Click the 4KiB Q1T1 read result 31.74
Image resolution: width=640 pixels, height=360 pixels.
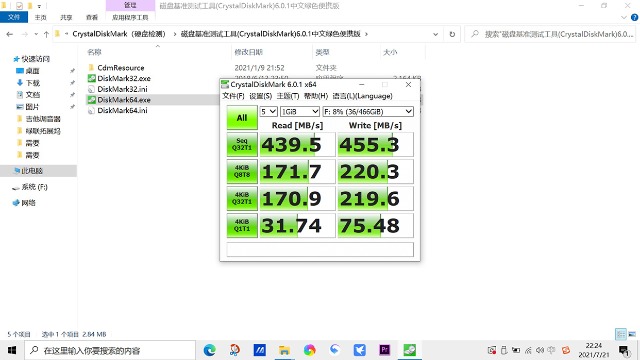tap(297, 225)
